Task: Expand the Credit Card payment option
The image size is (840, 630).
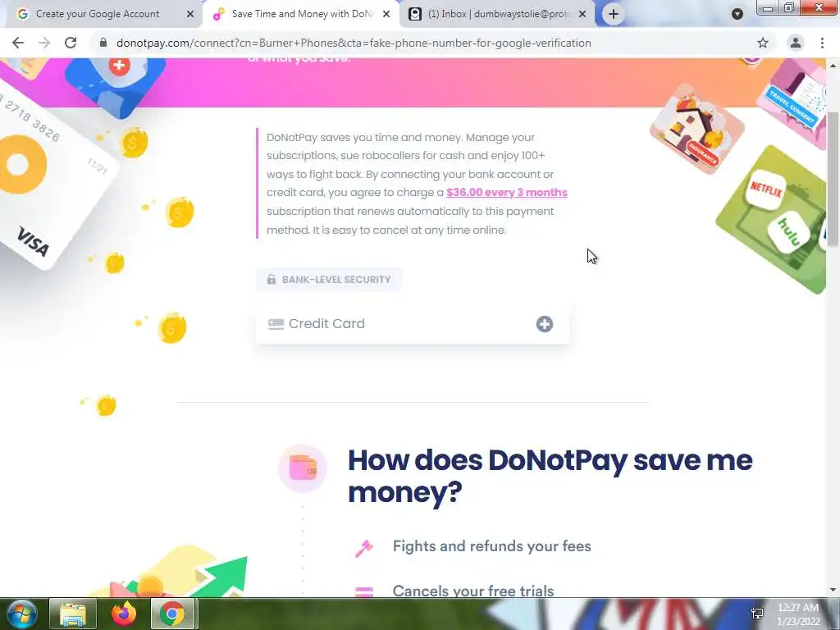Action: point(412,323)
